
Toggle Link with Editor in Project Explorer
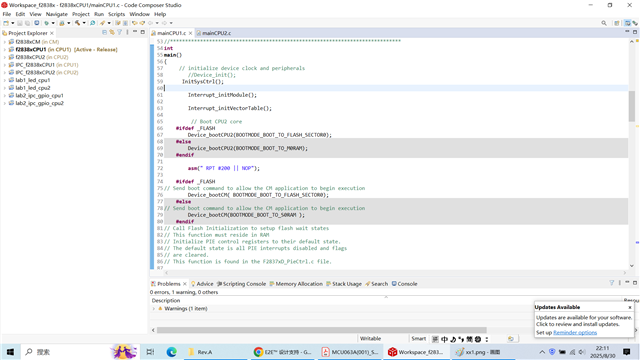click(x=112, y=32)
